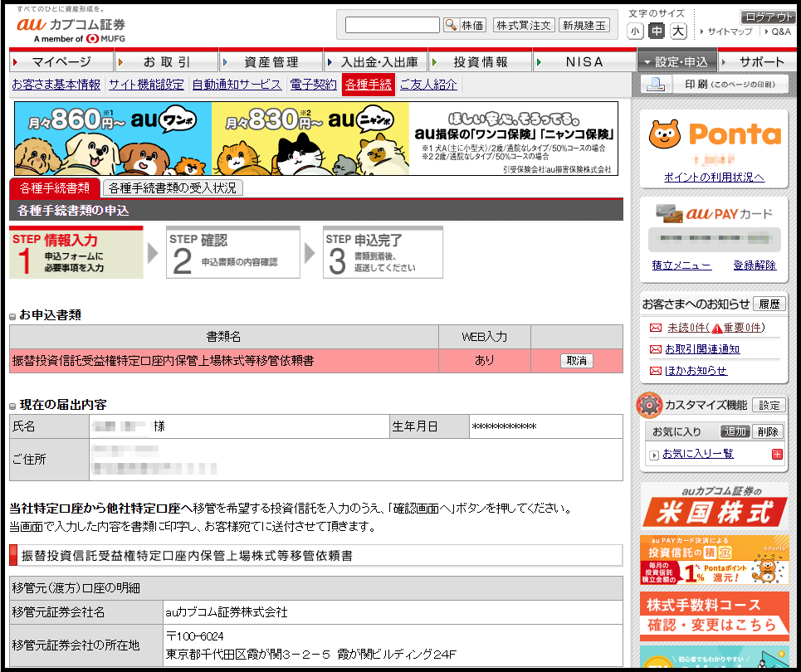Viewport: 801px width, 672px height.
Task: Set text size to 小
Action: click(635, 32)
